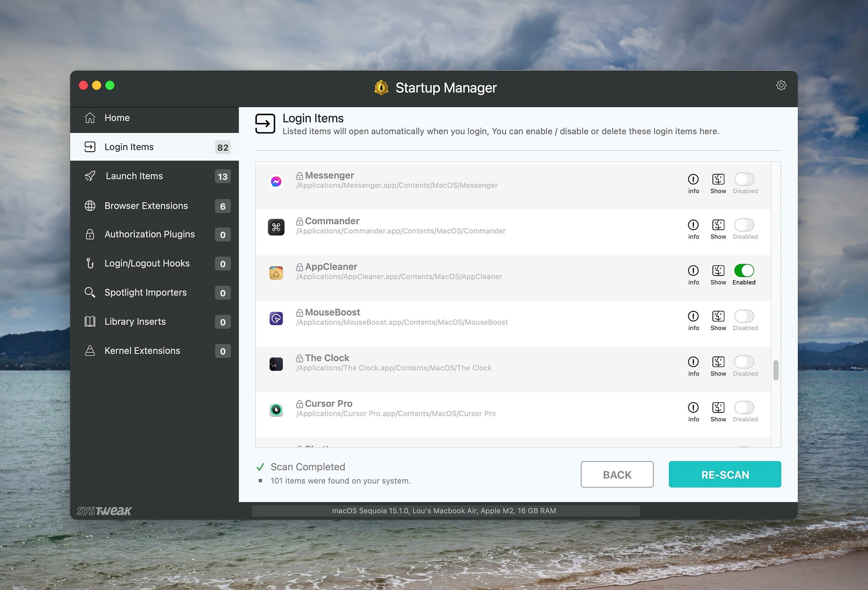
Task: Open the settings gear icon
Action: 781,85
